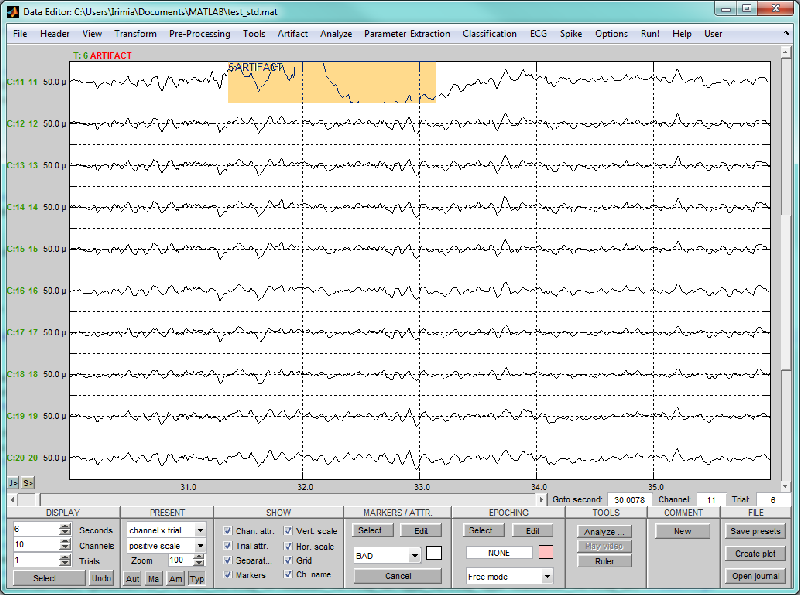Click the Channels stepper arrows
This screenshot has width=800, height=595.
65,545
